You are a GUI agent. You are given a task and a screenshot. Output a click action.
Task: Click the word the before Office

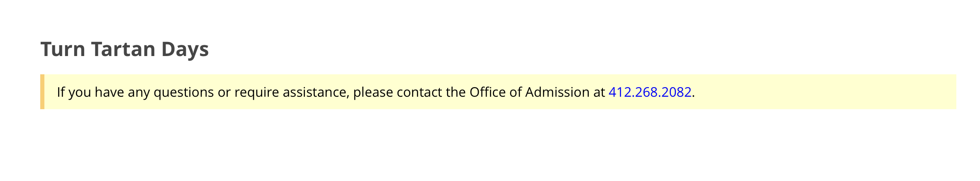[456, 92]
